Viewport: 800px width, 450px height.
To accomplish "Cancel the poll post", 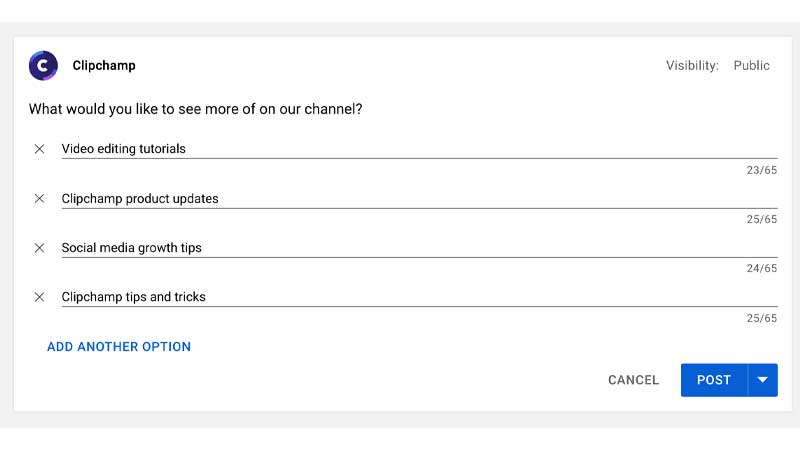I will (634, 380).
